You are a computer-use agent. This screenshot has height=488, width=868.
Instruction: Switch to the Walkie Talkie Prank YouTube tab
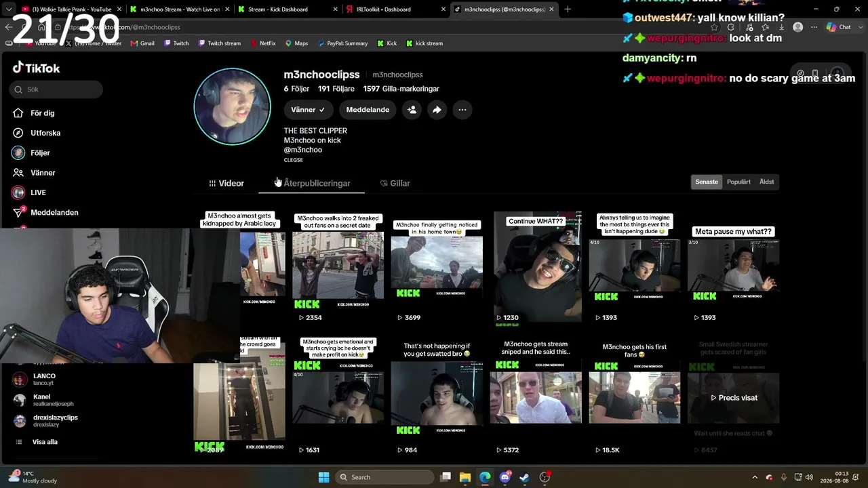point(70,9)
